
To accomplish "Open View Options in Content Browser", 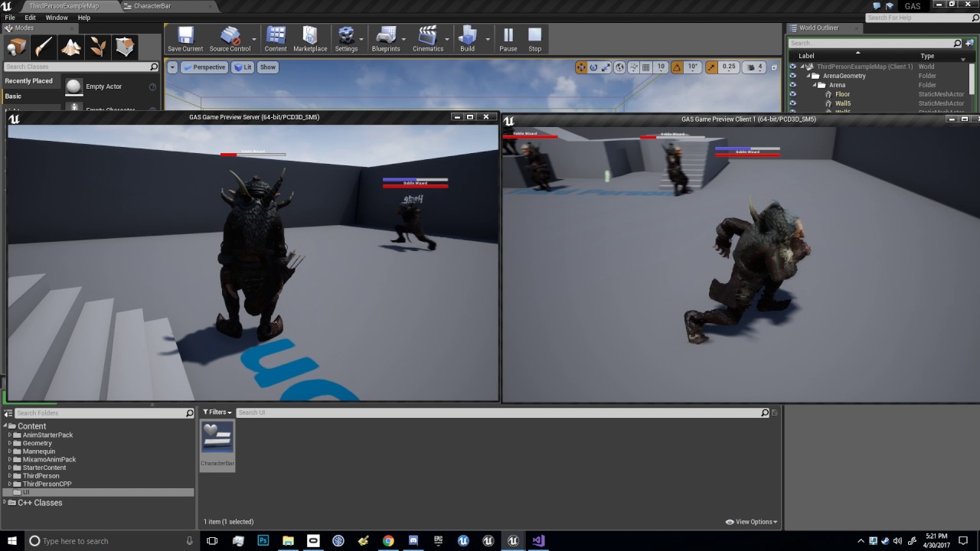I will (x=751, y=522).
